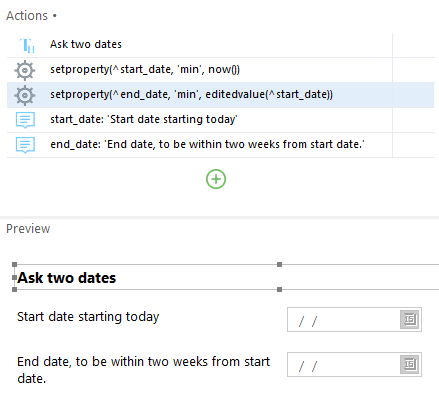Click 'Start date starting today' preview label
The width and height of the screenshot is (439, 404).
point(88,317)
